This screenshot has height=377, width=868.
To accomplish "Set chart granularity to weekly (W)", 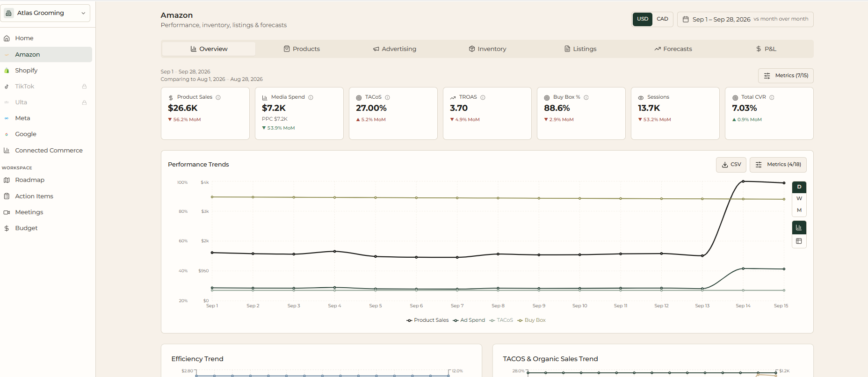I will (x=799, y=199).
